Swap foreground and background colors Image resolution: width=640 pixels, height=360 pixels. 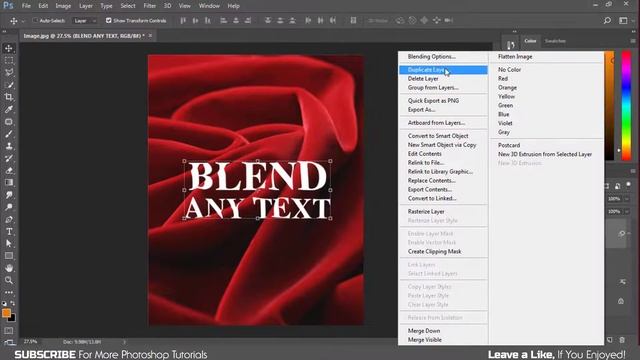click(x=13, y=303)
